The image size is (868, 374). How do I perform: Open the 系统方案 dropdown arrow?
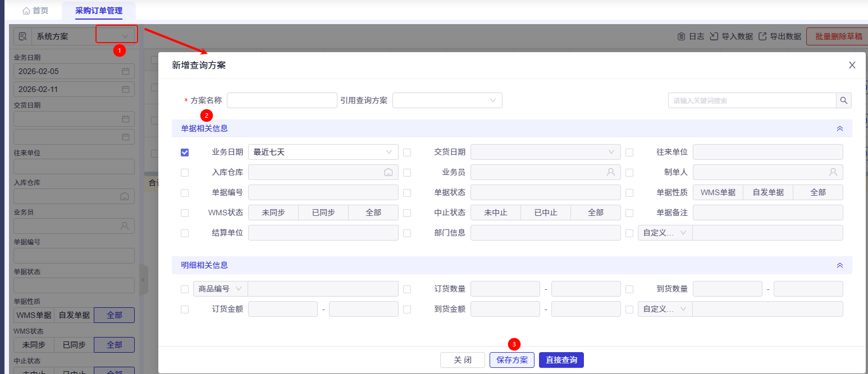(125, 36)
